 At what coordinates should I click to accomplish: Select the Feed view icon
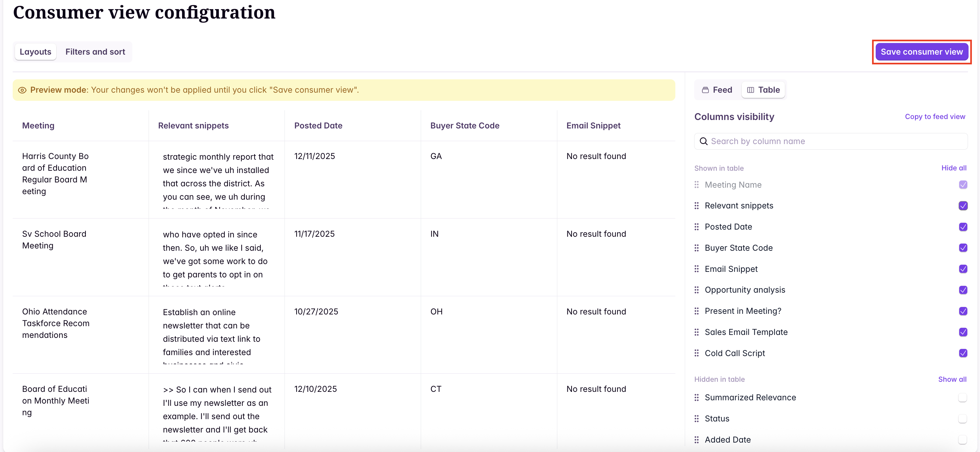coord(706,90)
